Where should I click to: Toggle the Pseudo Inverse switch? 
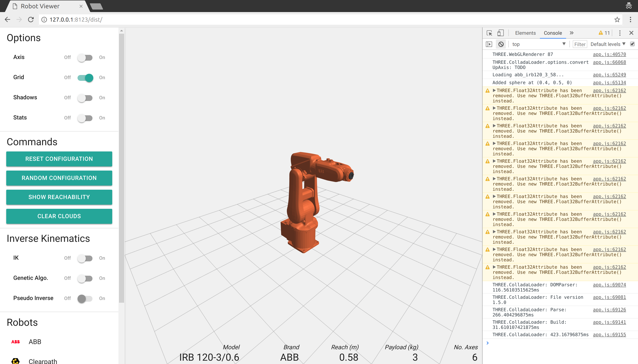point(85,299)
